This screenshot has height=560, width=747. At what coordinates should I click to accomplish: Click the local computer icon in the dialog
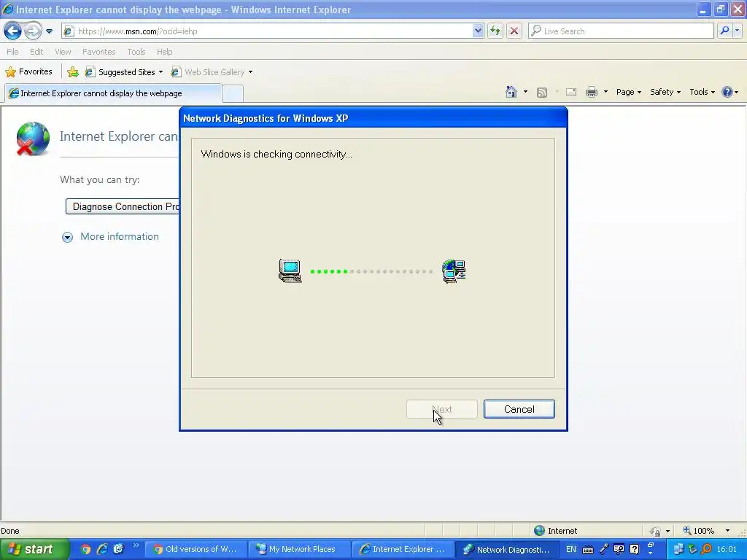(290, 271)
